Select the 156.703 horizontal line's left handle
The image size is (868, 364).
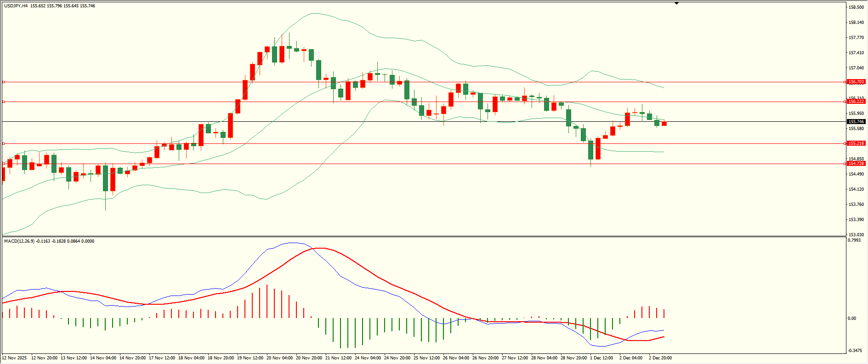pyautogui.click(x=3, y=82)
